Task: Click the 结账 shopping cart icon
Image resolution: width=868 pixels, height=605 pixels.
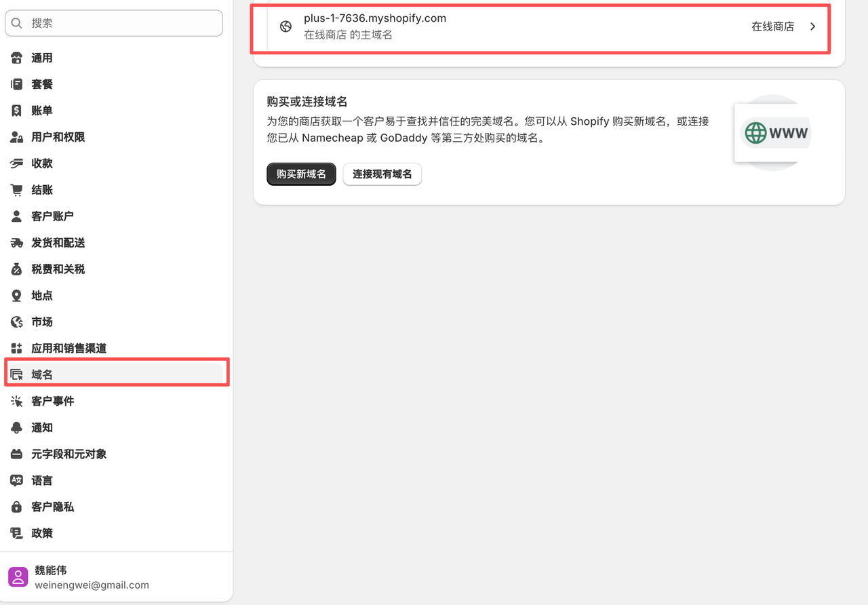Action: (17, 191)
